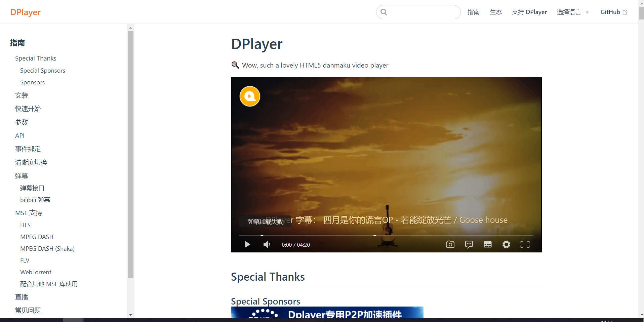Click the sidebar scrollbar down arrow

pos(130,315)
